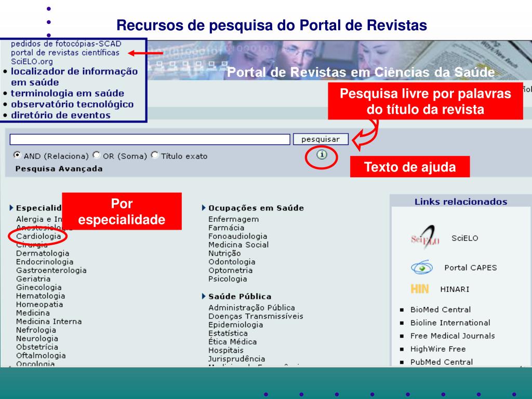532x399 pixels.
Task: Open the Oftalmologia specialty link
Action: point(41,355)
